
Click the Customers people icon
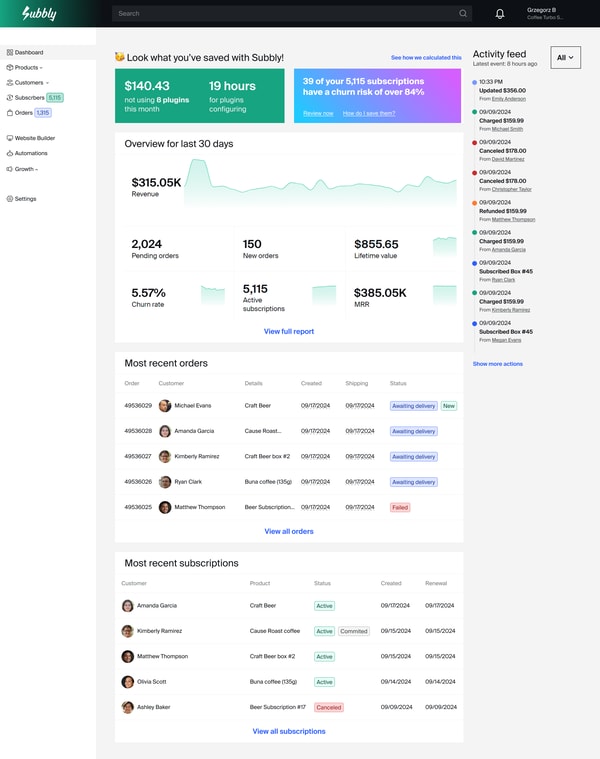(10, 82)
